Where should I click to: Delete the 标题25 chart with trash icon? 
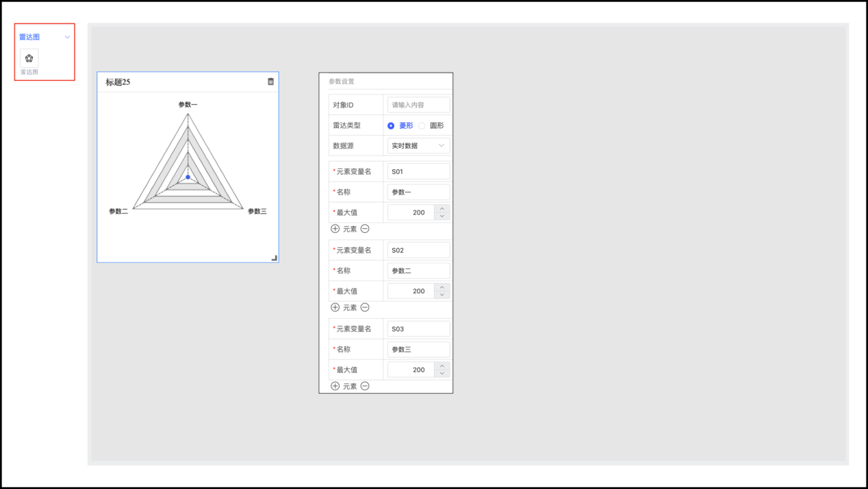point(270,81)
